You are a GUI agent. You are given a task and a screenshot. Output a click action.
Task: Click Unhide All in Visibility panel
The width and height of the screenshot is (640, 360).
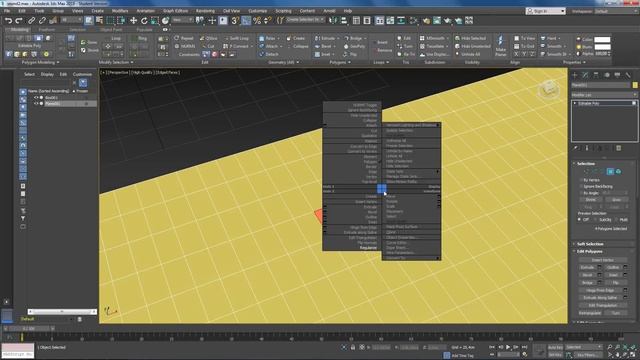(x=467, y=54)
